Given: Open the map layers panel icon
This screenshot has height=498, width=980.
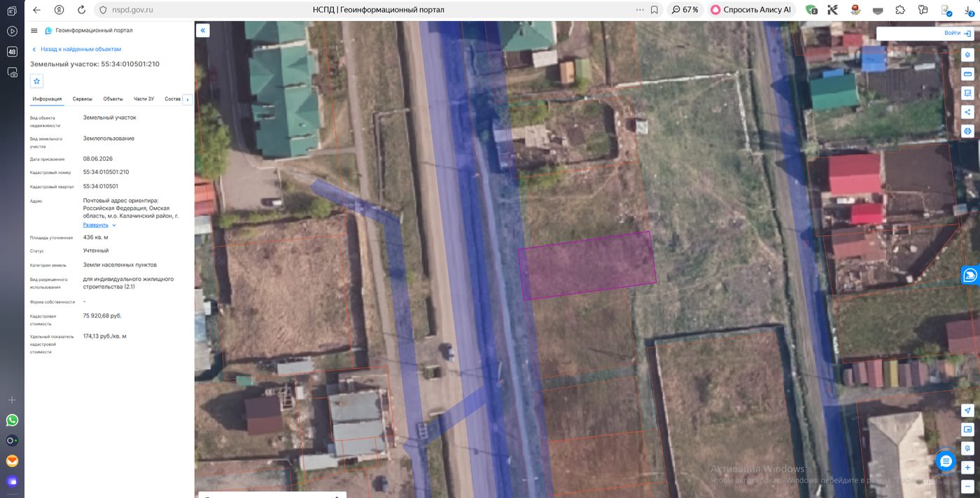Looking at the screenshot, I should point(968,55).
